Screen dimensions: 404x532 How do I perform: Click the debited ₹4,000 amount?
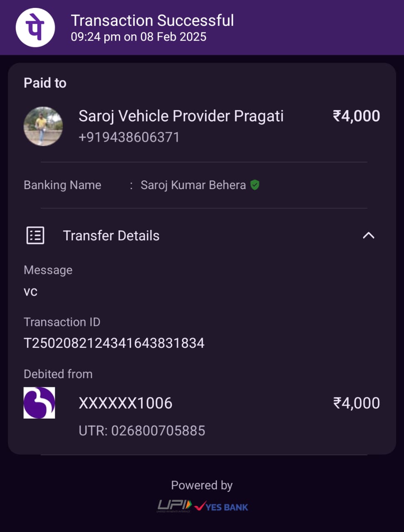[356, 403]
